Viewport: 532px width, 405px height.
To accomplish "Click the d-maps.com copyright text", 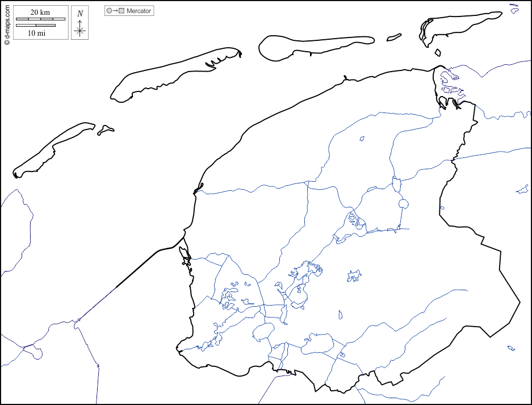I will click(x=7, y=26).
